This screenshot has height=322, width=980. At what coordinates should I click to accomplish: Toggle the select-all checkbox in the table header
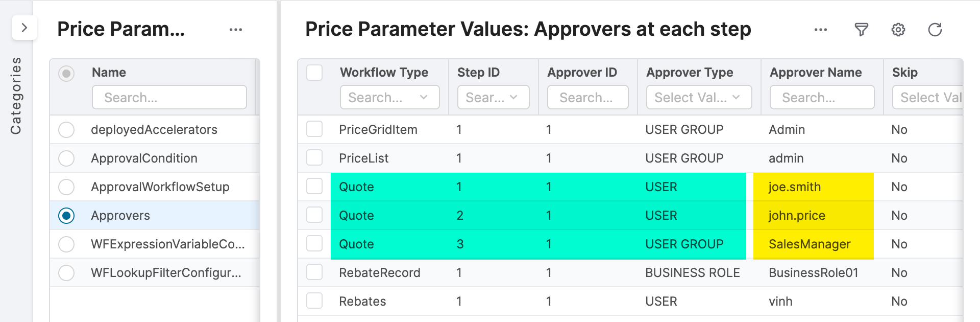click(314, 73)
